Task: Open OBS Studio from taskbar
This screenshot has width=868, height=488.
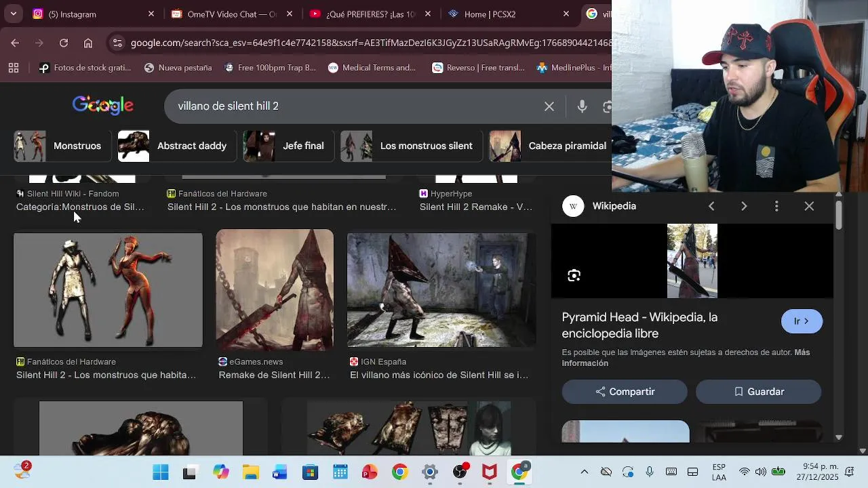Action: [x=460, y=472]
